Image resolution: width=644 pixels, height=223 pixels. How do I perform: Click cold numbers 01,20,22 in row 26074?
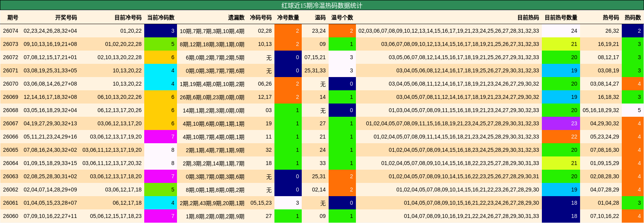click(131, 31)
